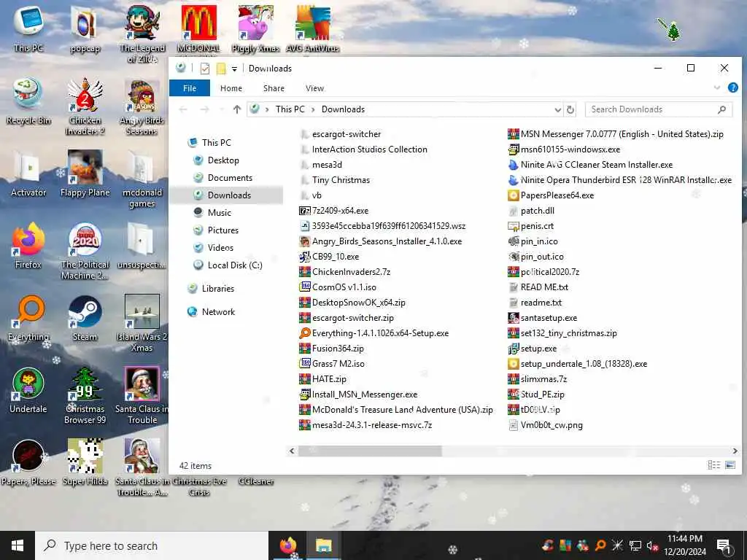Launch The Legend of Zelda desktop shortcut
Viewport: 747px width, 560px height.
[x=142, y=34]
